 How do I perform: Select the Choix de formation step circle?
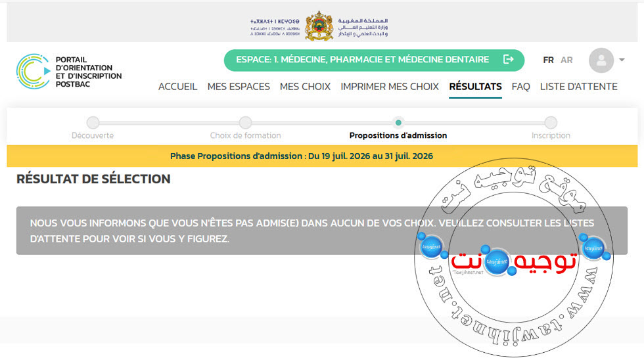(246, 122)
